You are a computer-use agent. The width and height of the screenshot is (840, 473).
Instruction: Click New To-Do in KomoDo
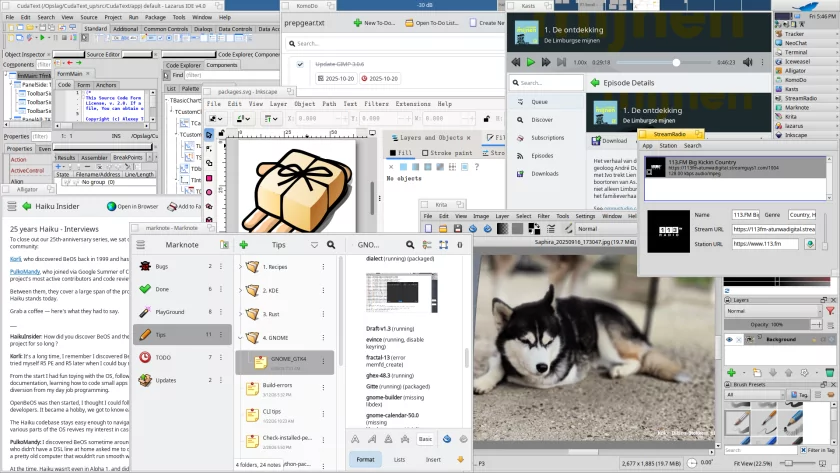[374, 23]
